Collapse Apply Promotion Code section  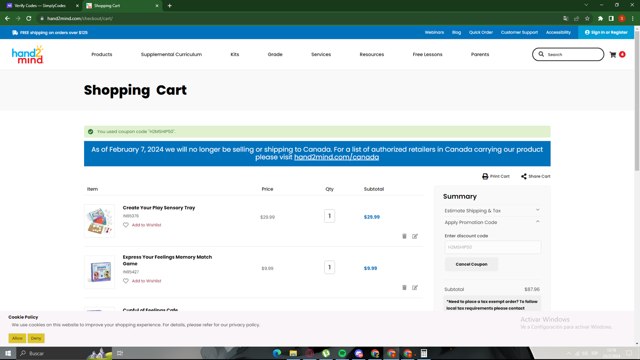coord(492,222)
